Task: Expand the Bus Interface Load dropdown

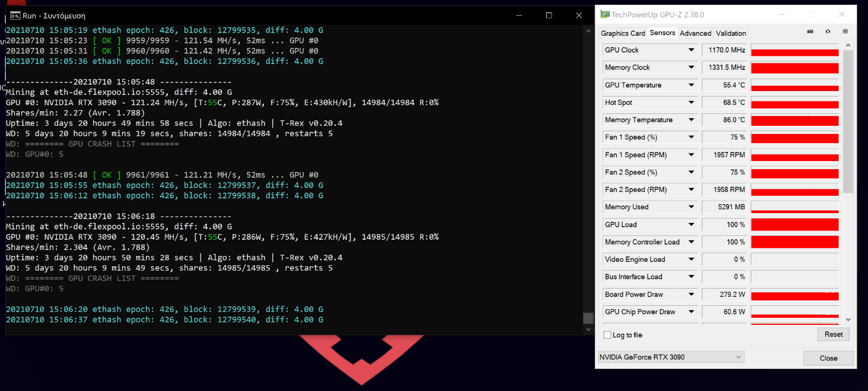Action: tap(691, 277)
